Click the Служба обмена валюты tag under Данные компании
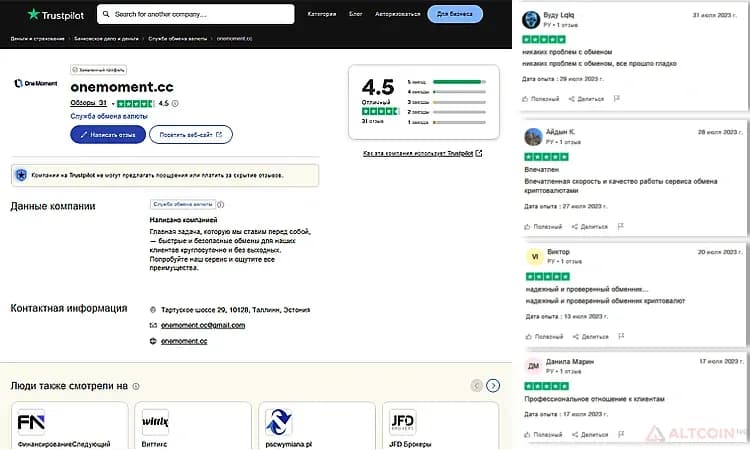 (183, 204)
